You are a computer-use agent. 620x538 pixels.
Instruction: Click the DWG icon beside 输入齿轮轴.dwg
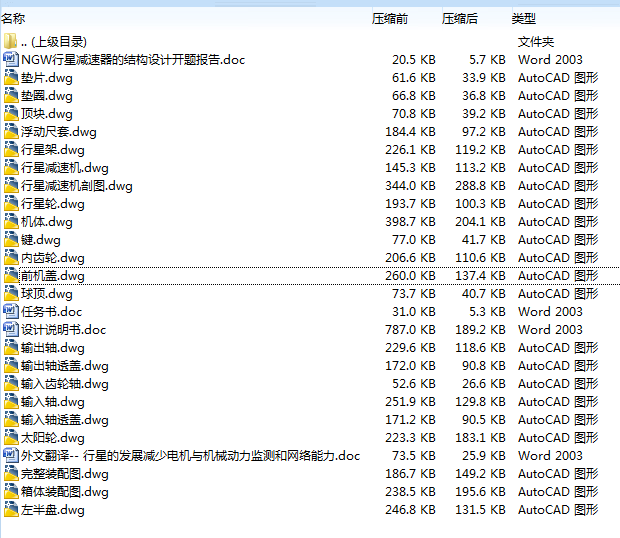point(11,383)
